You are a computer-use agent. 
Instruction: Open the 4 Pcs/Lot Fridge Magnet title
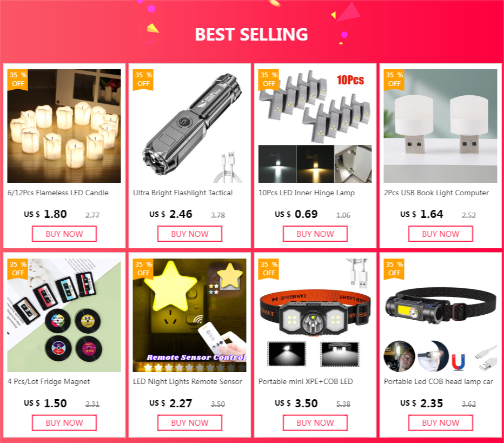pyautogui.click(x=49, y=381)
